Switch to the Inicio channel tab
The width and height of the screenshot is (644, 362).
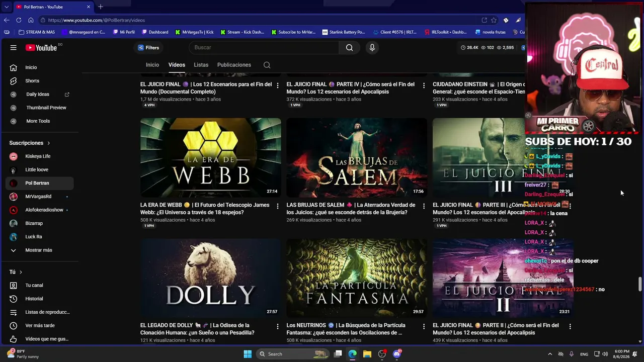point(152,65)
